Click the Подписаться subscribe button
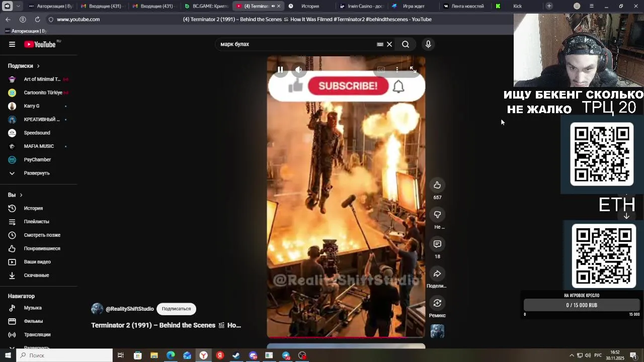 coord(176,309)
